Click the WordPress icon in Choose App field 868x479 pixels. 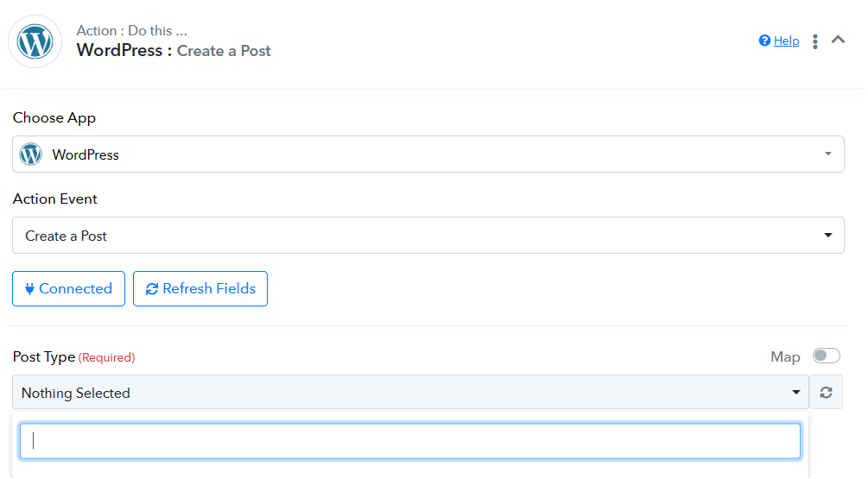pos(31,154)
